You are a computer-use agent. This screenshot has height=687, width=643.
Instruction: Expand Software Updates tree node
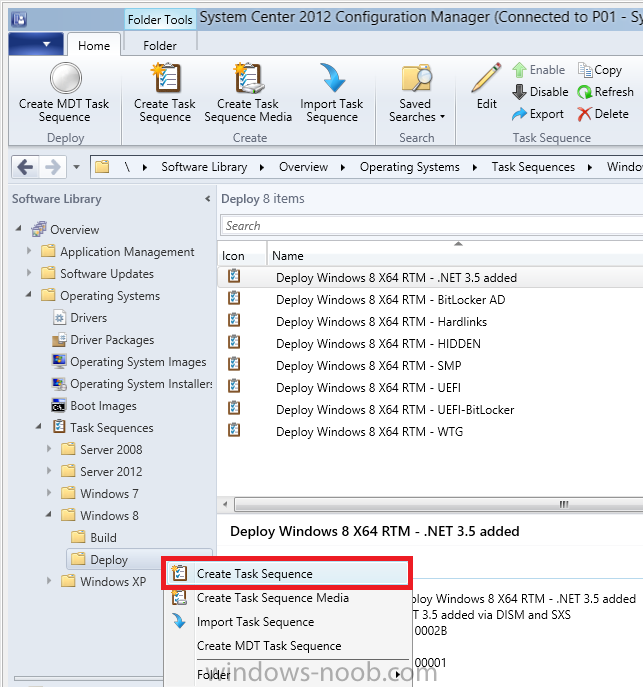coord(28,273)
